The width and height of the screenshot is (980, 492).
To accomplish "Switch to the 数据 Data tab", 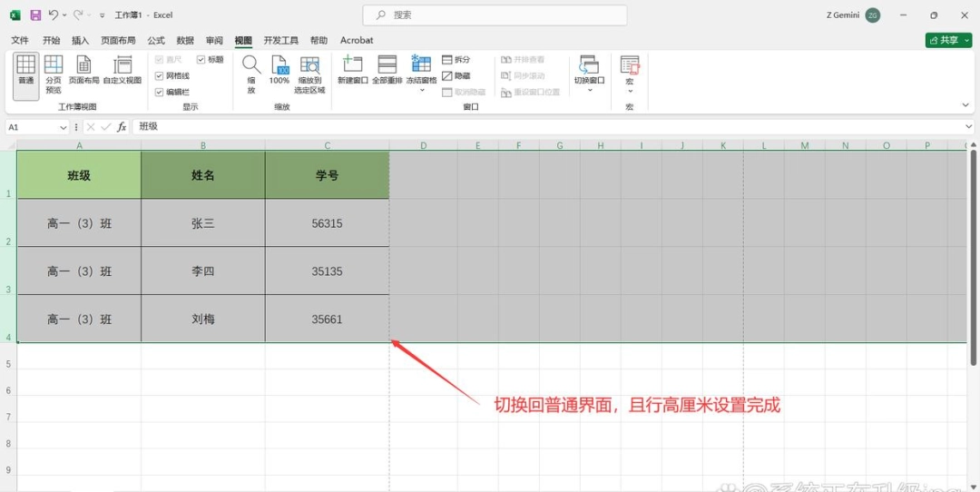I will [x=185, y=40].
